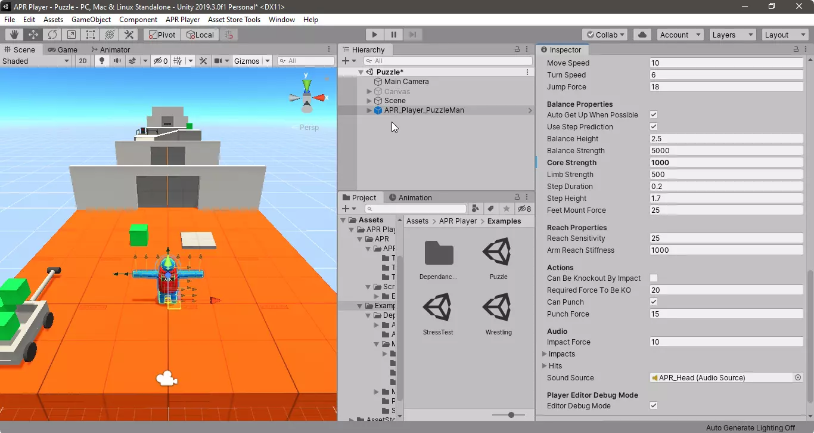The width and height of the screenshot is (814, 433).
Task: Open the File menu
Action: tap(10, 19)
